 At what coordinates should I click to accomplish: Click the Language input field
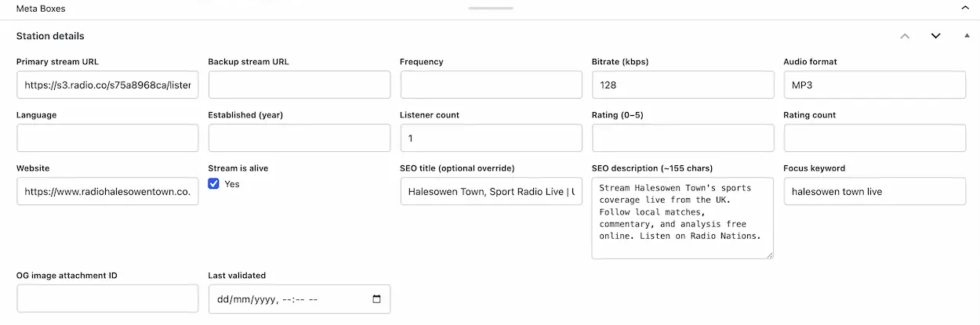[x=107, y=138]
